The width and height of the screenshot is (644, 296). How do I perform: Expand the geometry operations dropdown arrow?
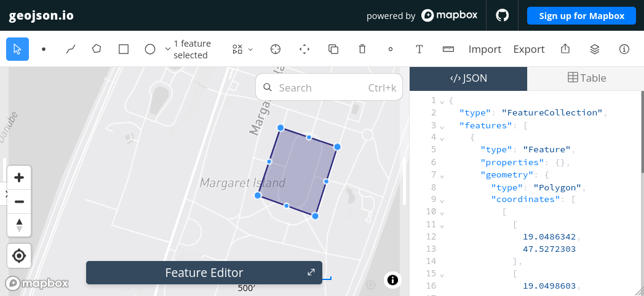[250, 50]
